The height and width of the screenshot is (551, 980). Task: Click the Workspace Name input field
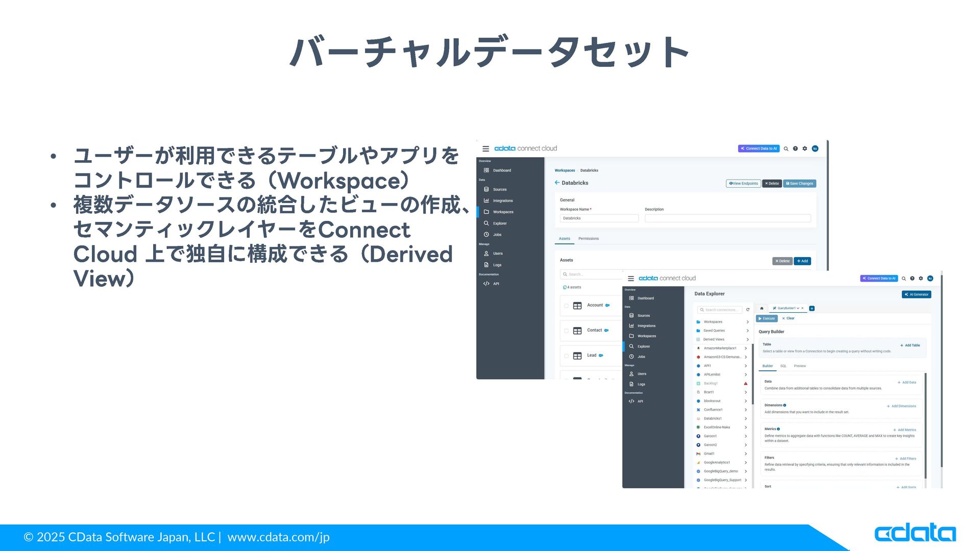599,218
